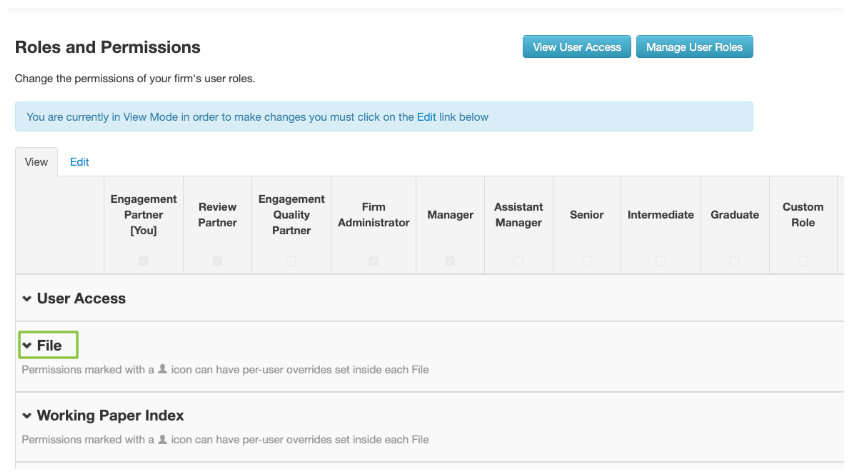This screenshot has width=851, height=474.
Task: Click user icon under Working Paper Index
Action: [x=162, y=439]
